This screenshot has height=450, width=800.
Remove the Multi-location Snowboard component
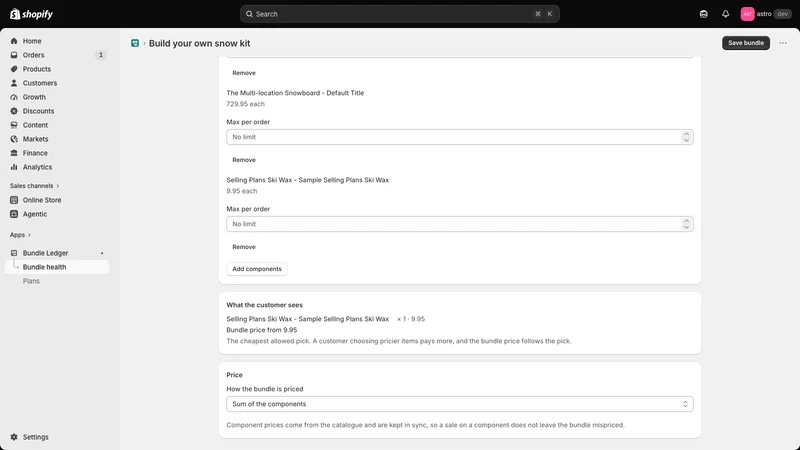tap(244, 160)
